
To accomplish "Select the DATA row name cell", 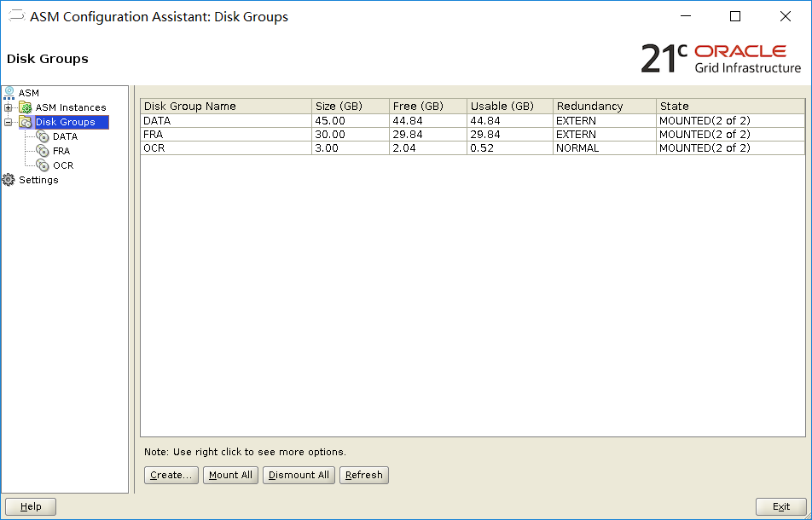I will [x=226, y=120].
